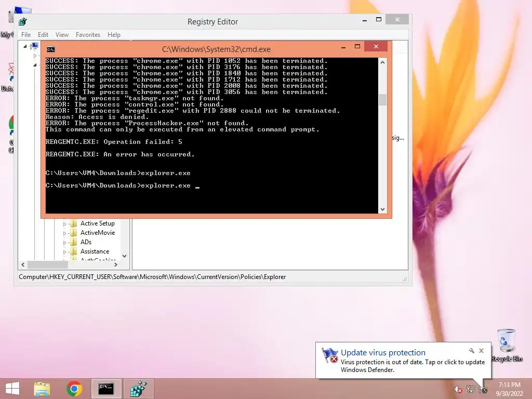Close the cmd.exe window

point(376,46)
